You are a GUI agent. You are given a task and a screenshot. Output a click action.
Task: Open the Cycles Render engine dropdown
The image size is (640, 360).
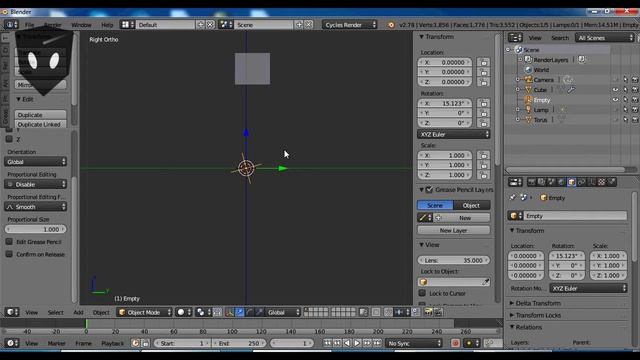click(x=350, y=25)
